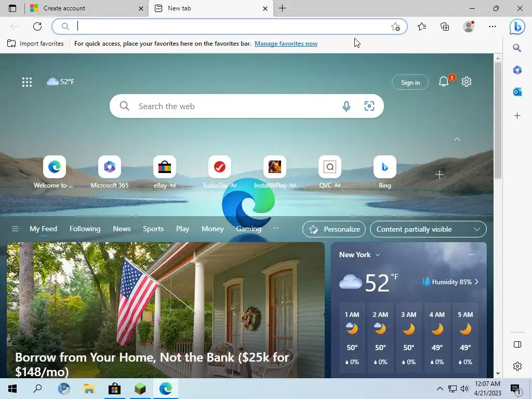The width and height of the screenshot is (532, 399).
Task: Expand the New York location dropdown
Action: 378,255
